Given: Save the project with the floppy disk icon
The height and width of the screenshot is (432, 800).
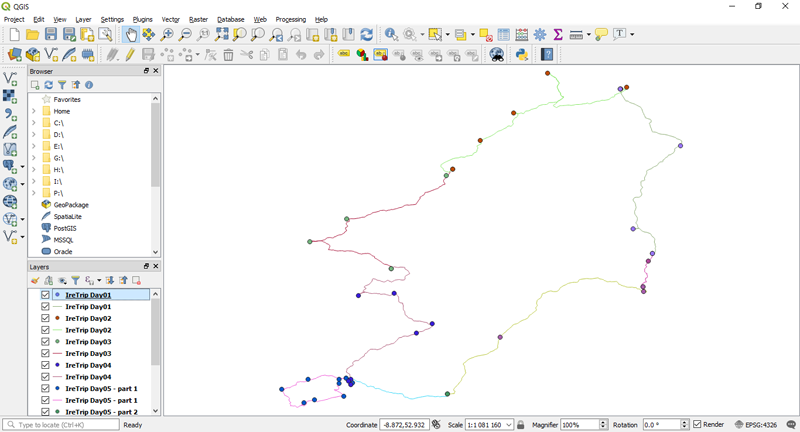Looking at the screenshot, I should (51, 34).
